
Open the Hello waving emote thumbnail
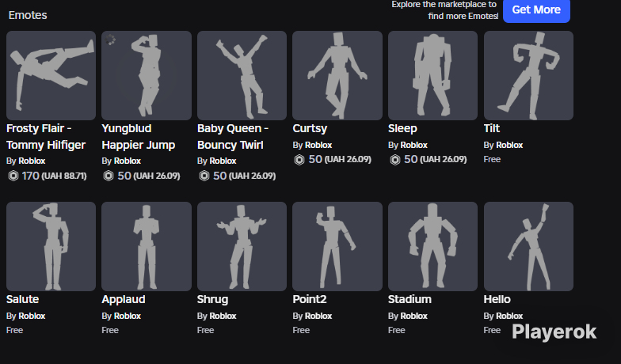[528, 247]
